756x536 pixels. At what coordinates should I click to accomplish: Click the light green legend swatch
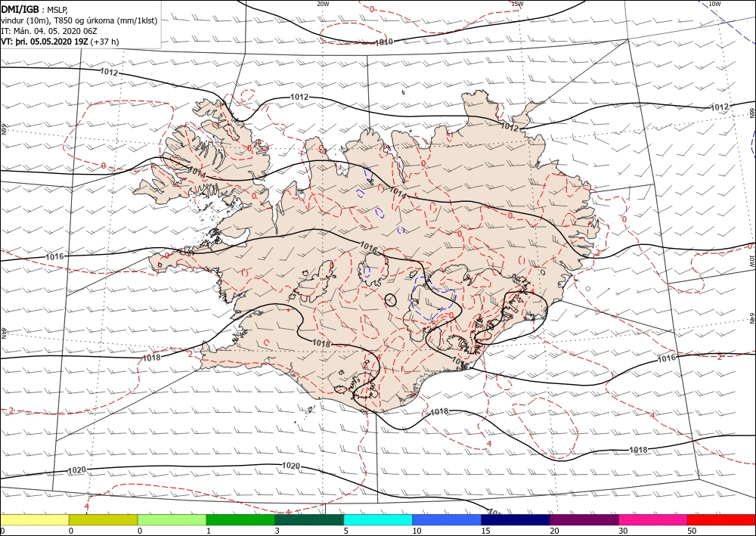[x=172, y=519]
